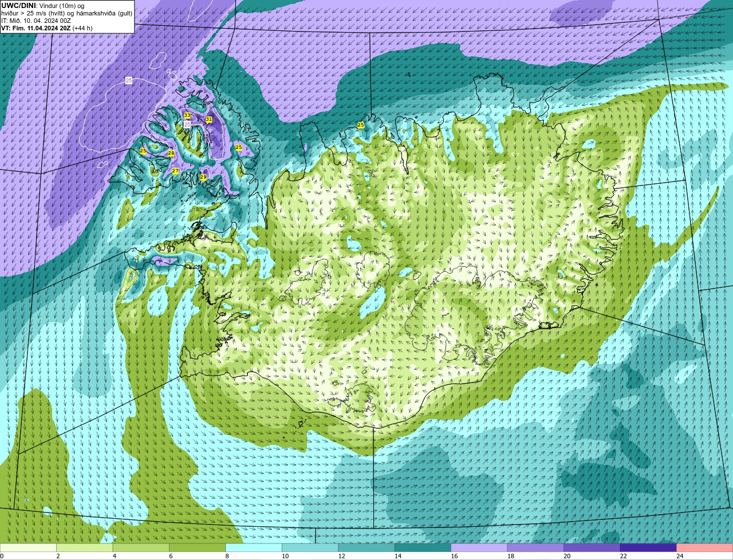Click the 18–20 m/s purple legend swatch

click(535, 547)
